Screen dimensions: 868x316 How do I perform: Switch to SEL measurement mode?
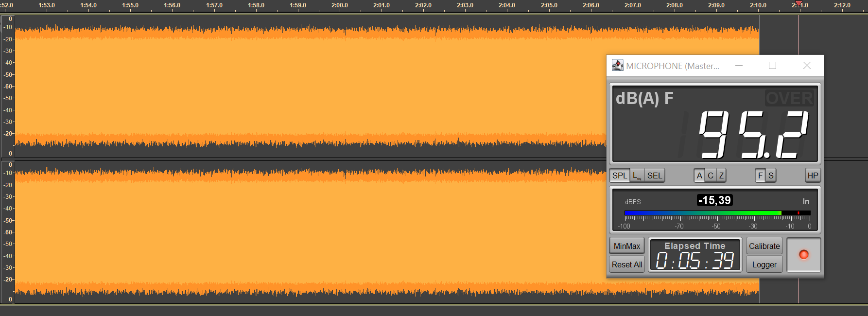(x=655, y=176)
